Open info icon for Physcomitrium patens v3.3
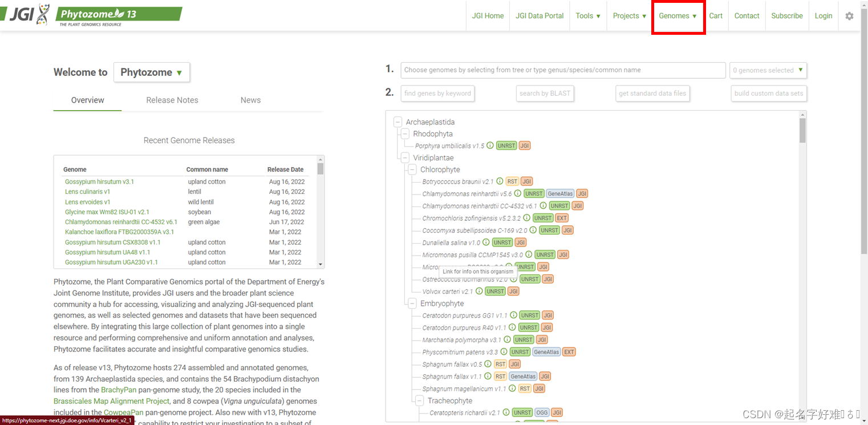This screenshot has width=868, height=425. pos(504,352)
